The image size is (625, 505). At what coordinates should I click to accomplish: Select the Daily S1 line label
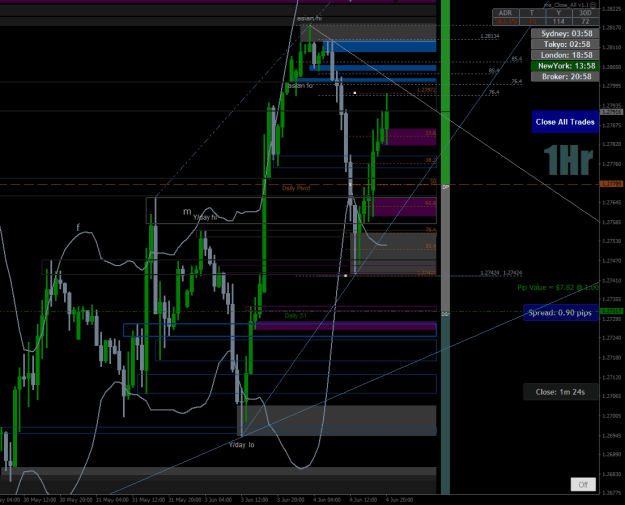pyautogui.click(x=296, y=316)
